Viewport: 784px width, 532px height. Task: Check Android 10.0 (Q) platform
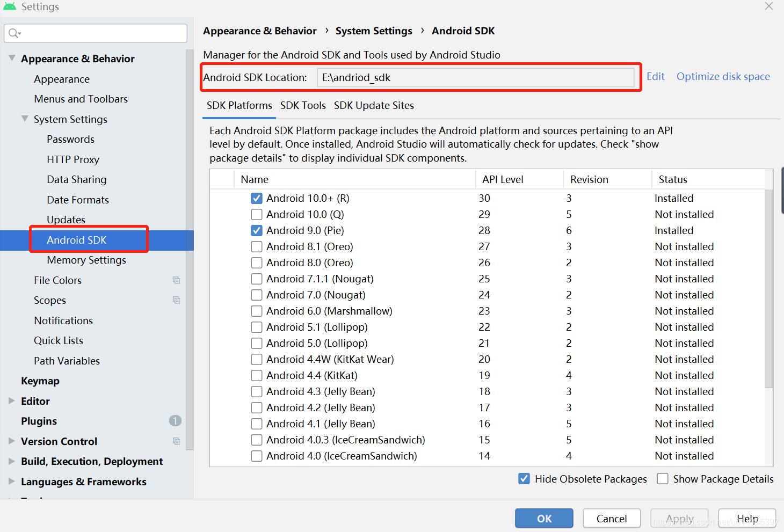coord(257,214)
